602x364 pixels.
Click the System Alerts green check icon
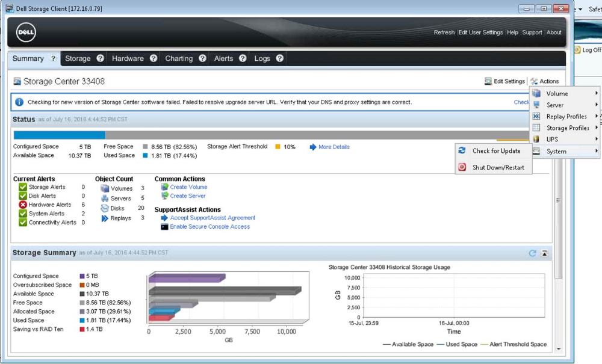click(x=23, y=214)
